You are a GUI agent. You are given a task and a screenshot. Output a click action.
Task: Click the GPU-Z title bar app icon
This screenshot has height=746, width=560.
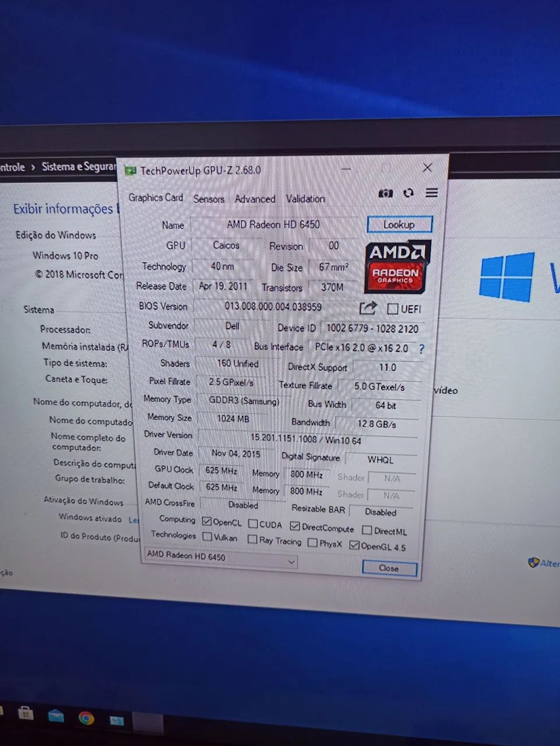(130, 171)
